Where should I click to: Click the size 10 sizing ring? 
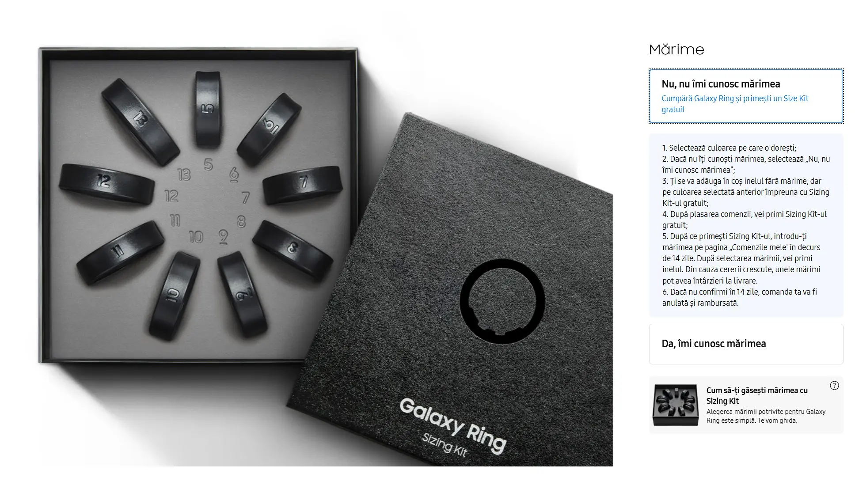pos(174,295)
